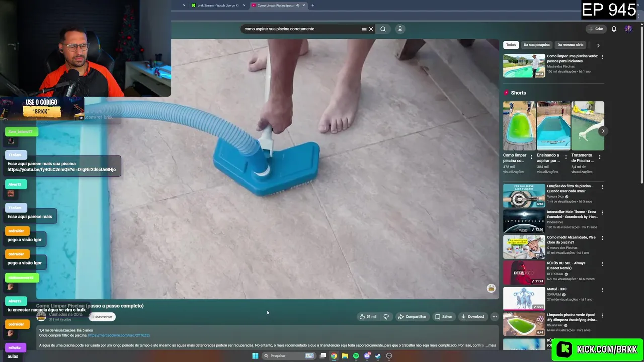Open Spotify from the taskbar
The image size is (644, 362).
[x=356, y=356]
